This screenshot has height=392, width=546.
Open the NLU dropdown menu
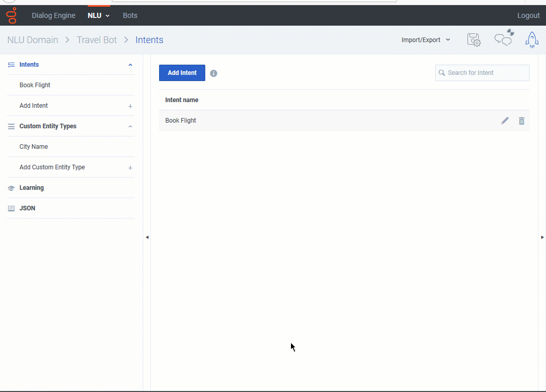(x=99, y=15)
